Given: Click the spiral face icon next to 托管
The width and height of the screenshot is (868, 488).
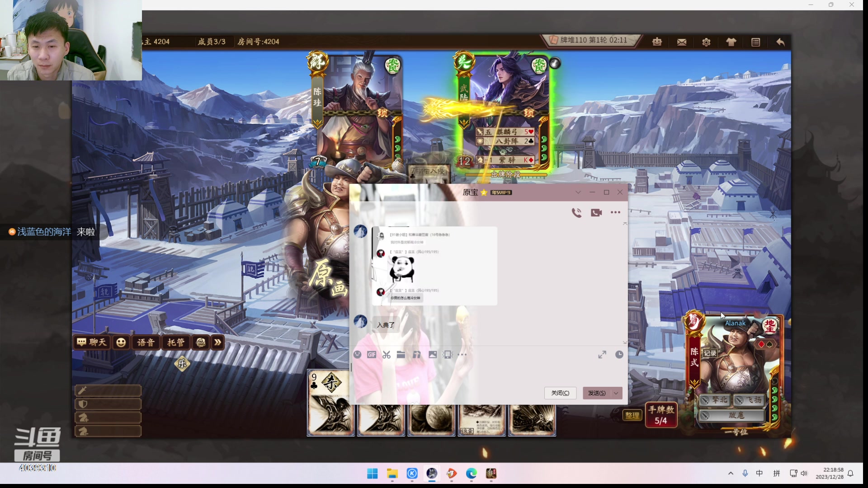Looking at the screenshot, I should [x=201, y=343].
